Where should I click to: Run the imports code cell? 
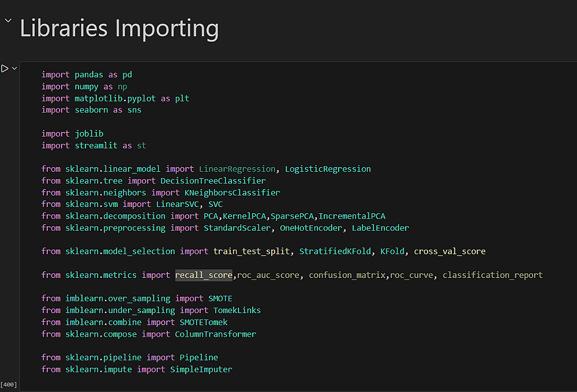(5, 69)
